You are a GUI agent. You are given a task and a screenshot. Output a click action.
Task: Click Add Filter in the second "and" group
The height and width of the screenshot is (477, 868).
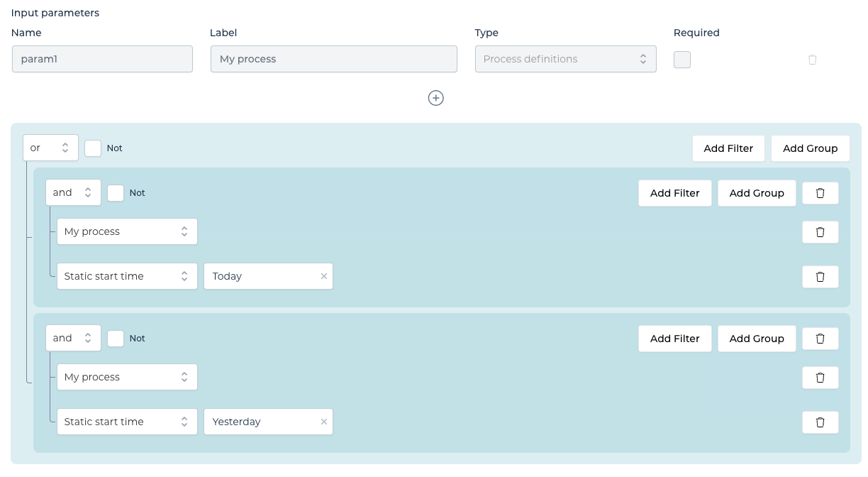point(674,339)
